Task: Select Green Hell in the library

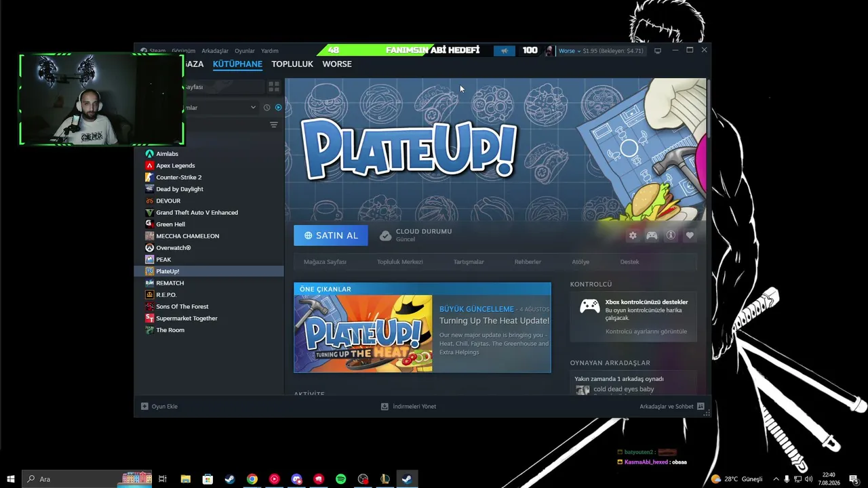Action: click(209, 224)
